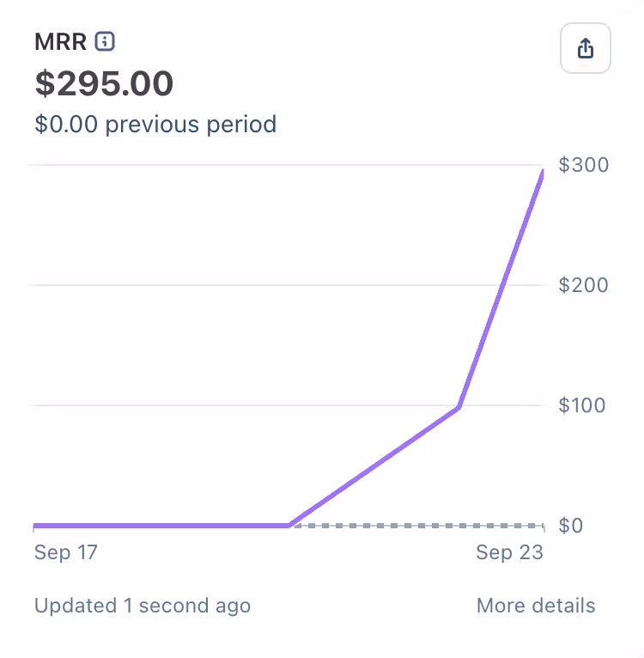
Task: Click the $300 axis label
Action: tap(584, 165)
